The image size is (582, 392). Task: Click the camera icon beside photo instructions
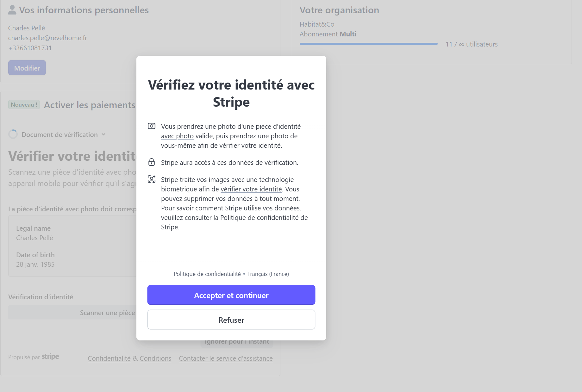click(152, 126)
